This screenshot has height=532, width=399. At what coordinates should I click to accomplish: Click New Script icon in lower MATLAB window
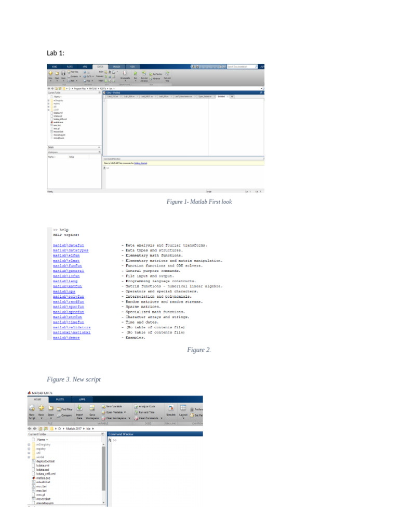pos(32,408)
